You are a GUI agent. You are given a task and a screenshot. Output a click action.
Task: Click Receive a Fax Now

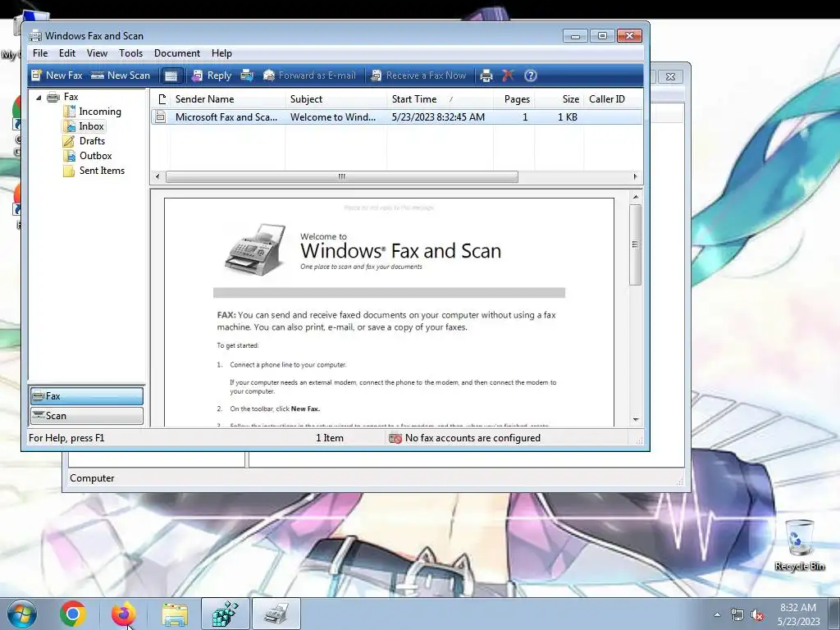419,75
